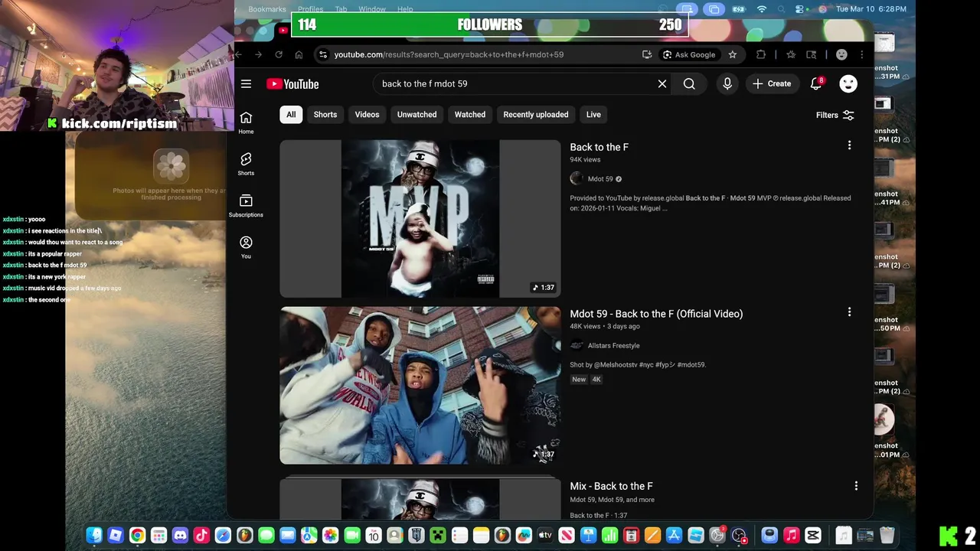
Task: Select the Live filter chip
Action: coord(593,115)
